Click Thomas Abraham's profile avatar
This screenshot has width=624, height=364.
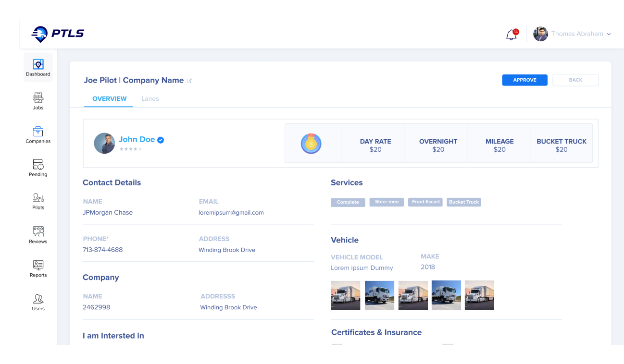tap(541, 34)
